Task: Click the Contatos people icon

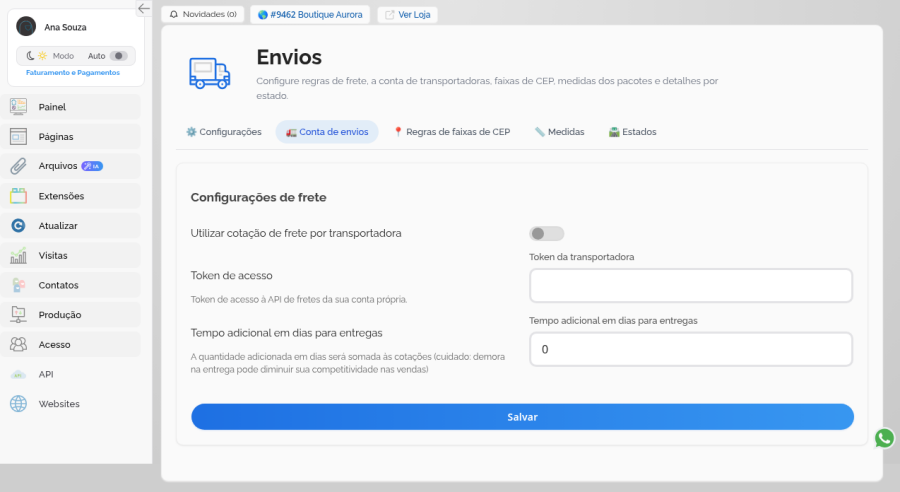Action: [x=18, y=285]
